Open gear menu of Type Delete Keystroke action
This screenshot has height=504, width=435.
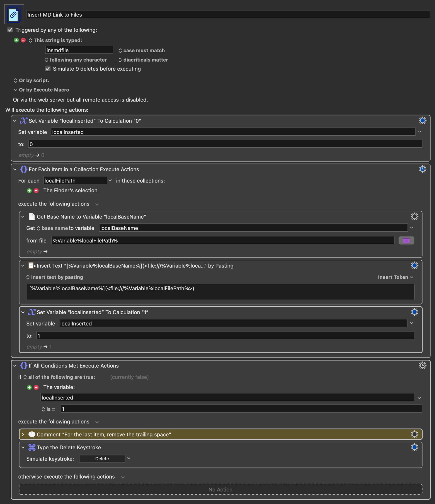click(414, 447)
